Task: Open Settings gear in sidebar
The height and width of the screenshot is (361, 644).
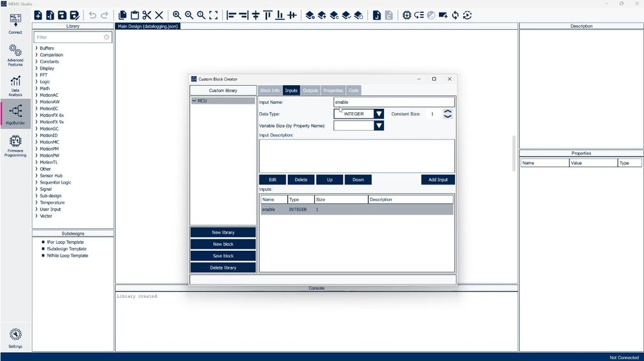Action: click(x=15, y=338)
